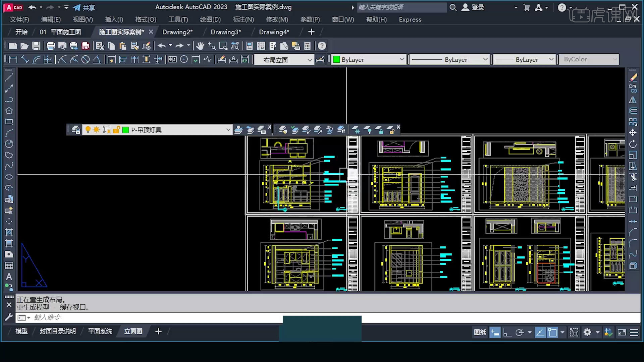
Task: Click the Help question mark icon
Action: 322,46
